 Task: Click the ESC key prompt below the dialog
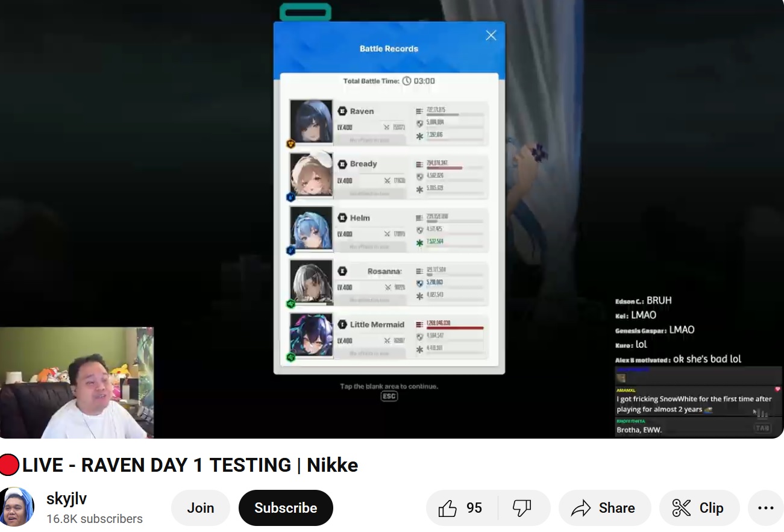coord(389,396)
